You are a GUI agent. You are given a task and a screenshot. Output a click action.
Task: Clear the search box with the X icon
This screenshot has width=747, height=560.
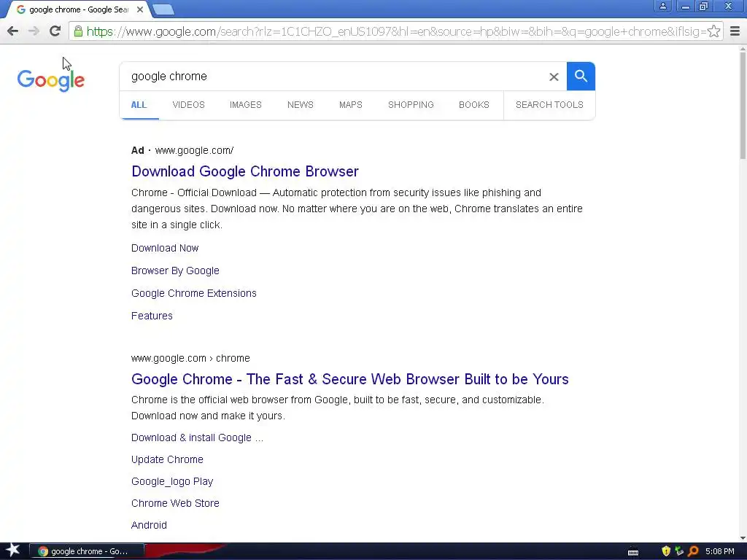(x=554, y=77)
